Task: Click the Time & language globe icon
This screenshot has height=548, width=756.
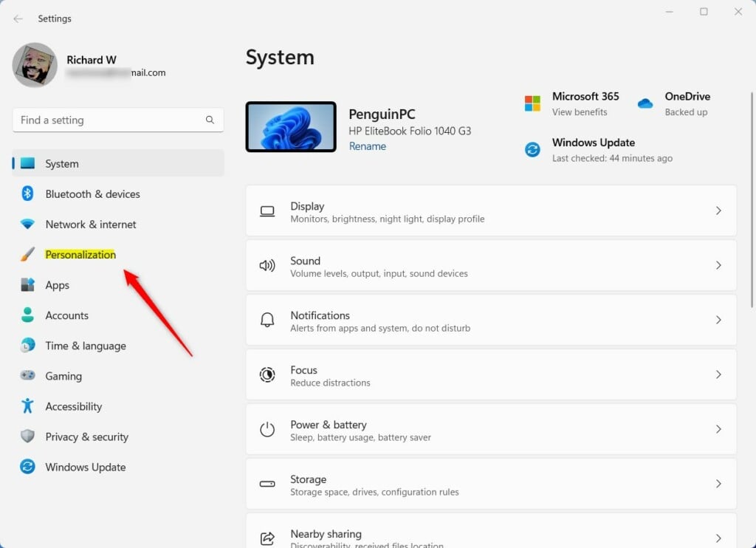Action: point(27,346)
